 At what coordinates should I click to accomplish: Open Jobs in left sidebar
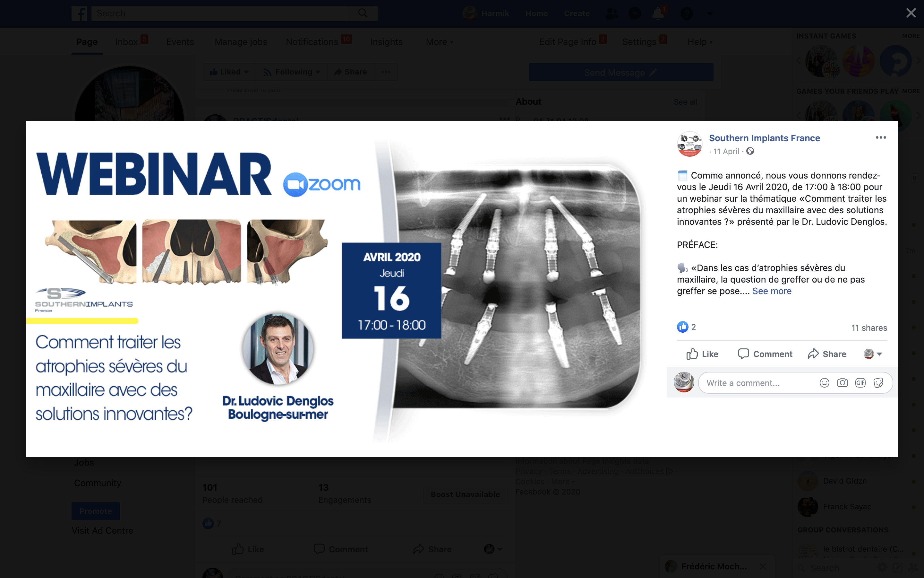coord(84,462)
